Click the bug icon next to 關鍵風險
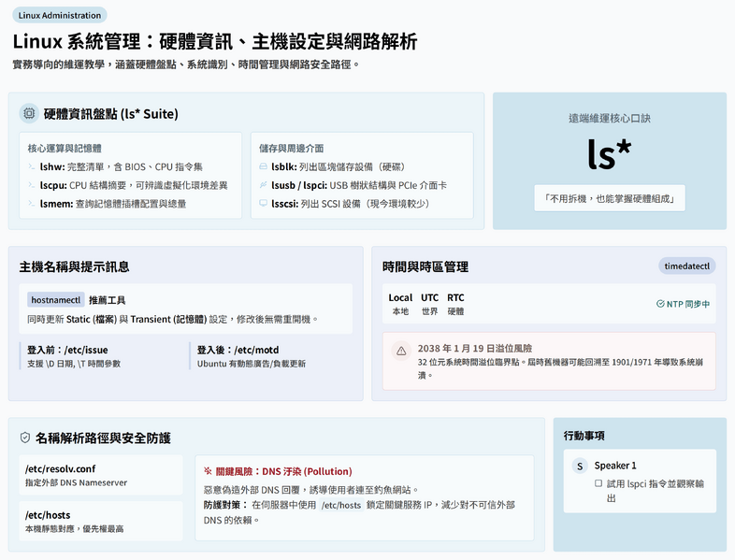The image size is (735, 560). click(x=208, y=471)
